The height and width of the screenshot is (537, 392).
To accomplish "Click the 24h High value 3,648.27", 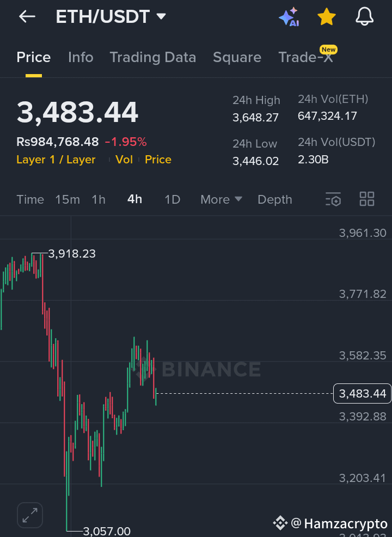I will coord(255,118).
